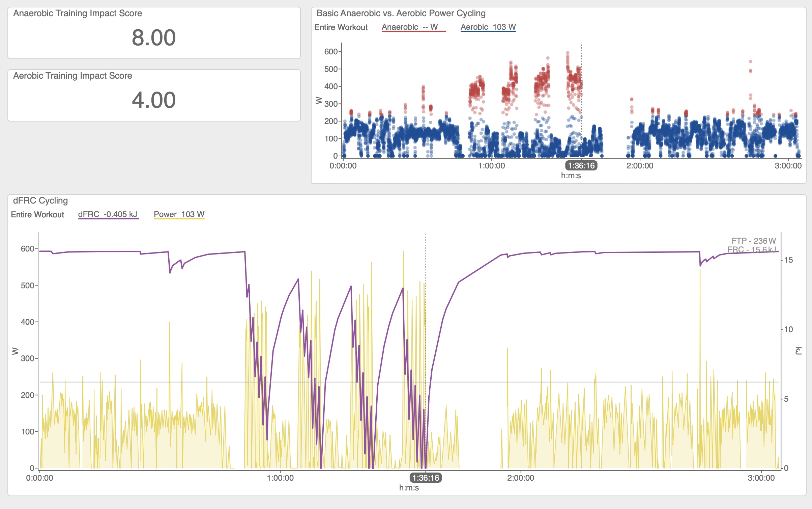
Task: Hide the dFRC -0.405 kJ series
Action: (108, 214)
